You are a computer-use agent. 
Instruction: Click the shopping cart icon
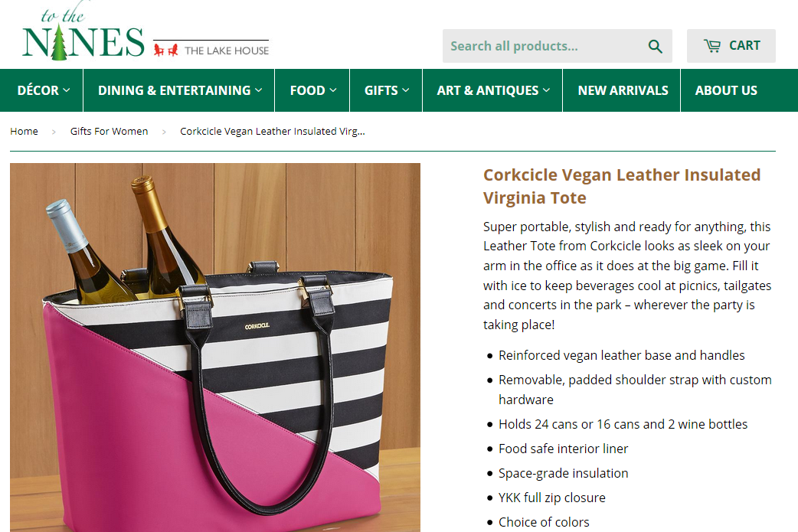(x=712, y=46)
